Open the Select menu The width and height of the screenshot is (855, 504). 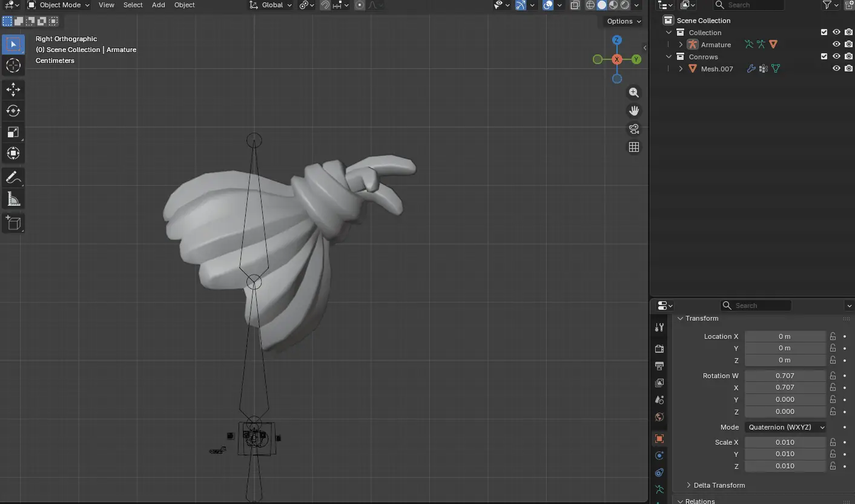pyautogui.click(x=133, y=5)
